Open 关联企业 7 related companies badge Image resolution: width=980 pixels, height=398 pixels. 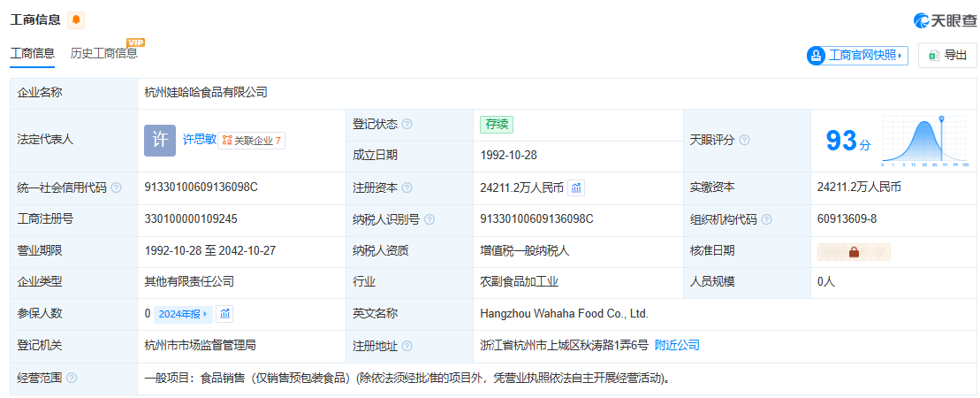coord(251,141)
